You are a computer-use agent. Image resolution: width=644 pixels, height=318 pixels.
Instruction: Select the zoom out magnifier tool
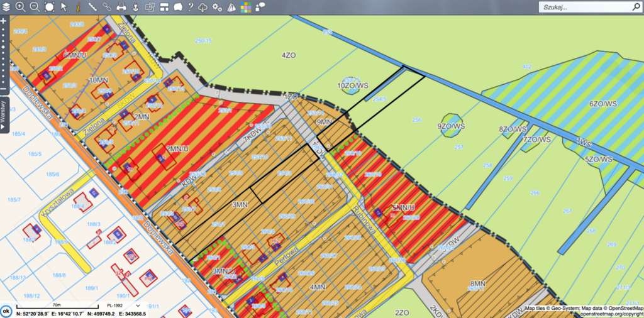click(x=35, y=7)
